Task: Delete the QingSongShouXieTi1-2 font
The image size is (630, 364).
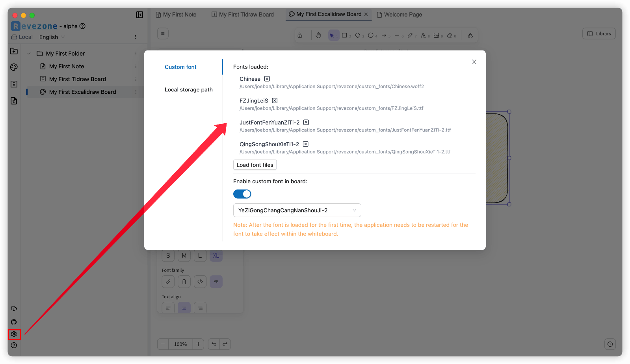Action: coord(305,144)
